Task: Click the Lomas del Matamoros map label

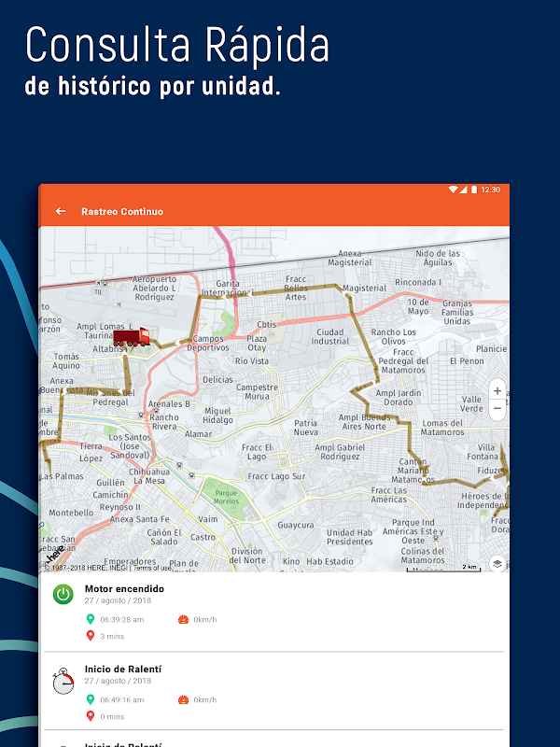Action: pos(442,428)
